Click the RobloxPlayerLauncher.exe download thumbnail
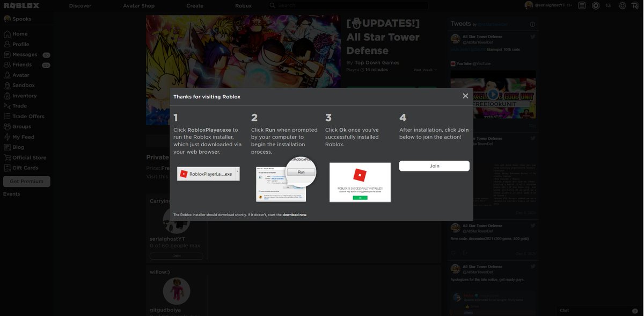644x316 pixels. click(x=208, y=174)
